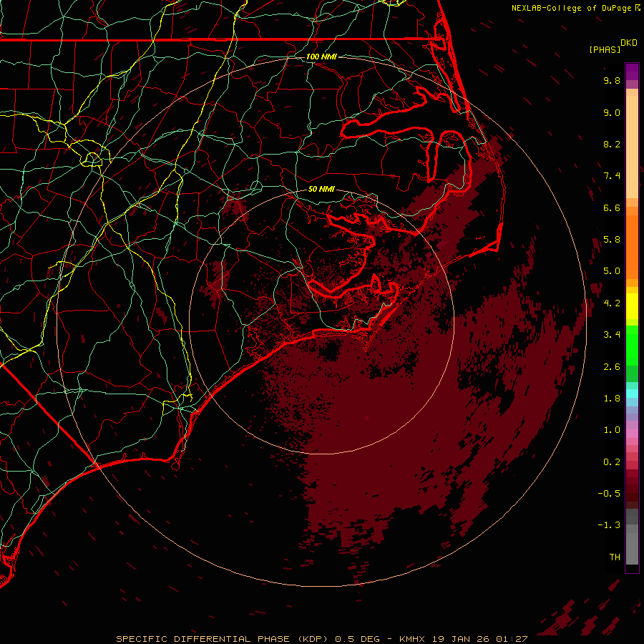Click the 4.2 value on the color scale
Viewport: 644px width, 644px height.
(x=612, y=303)
